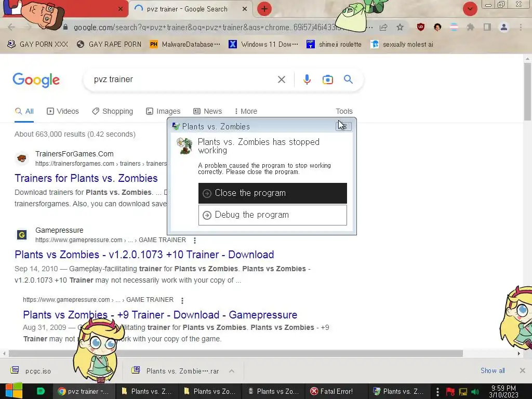The width and height of the screenshot is (532, 399).
Task: Click the TrainersForGames.Com site icon
Action: [x=22, y=158]
